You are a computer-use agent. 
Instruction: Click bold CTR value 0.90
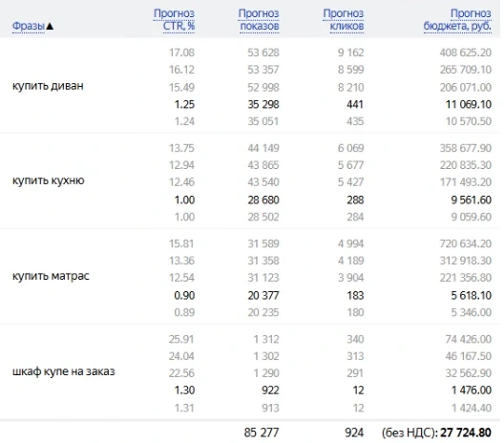(184, 295)
